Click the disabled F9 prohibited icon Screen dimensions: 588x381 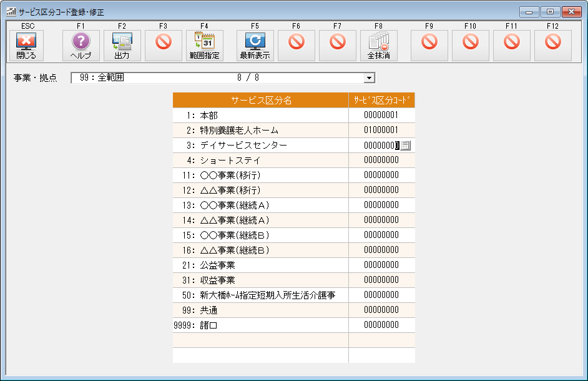click(x=429, y=46)
